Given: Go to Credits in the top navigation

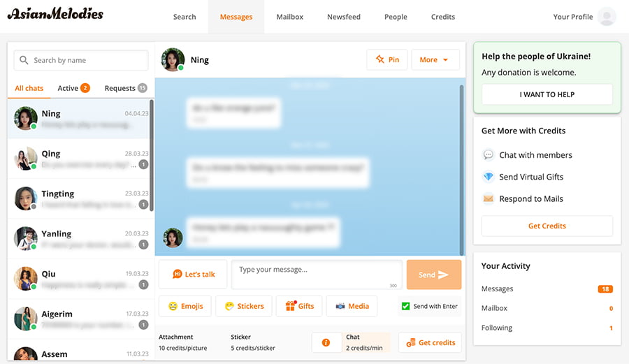Looking at the screenshot, I should (x=443, y=17).
